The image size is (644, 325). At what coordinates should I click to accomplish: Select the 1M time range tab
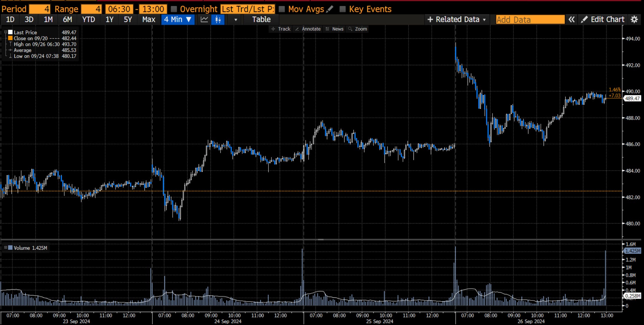coord(48,19)
